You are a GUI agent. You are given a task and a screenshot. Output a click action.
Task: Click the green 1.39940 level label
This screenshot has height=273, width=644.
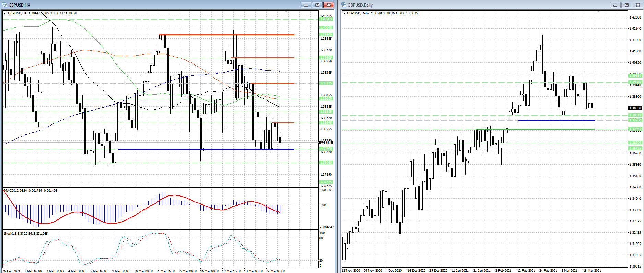tap(326, 35)
